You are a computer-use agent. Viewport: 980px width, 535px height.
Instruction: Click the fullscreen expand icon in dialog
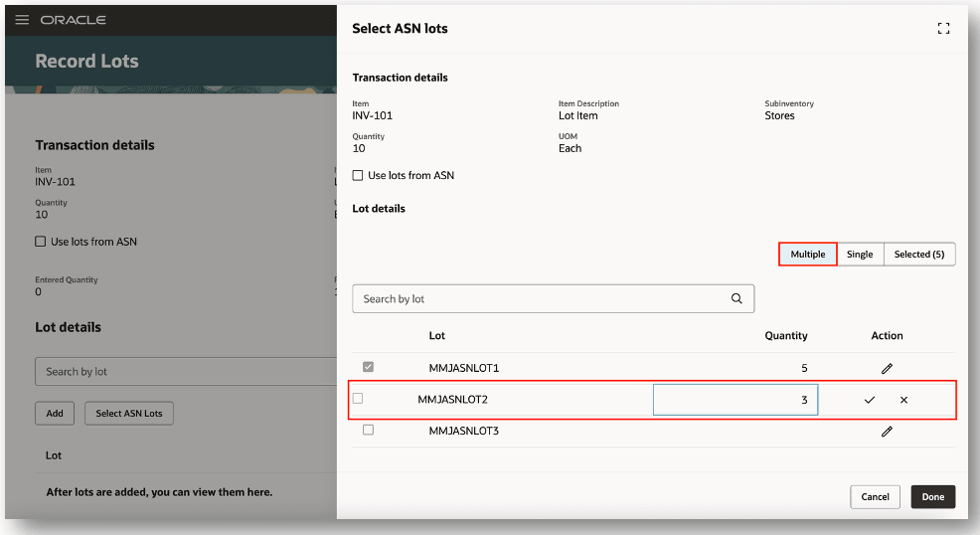click(943, 29)
